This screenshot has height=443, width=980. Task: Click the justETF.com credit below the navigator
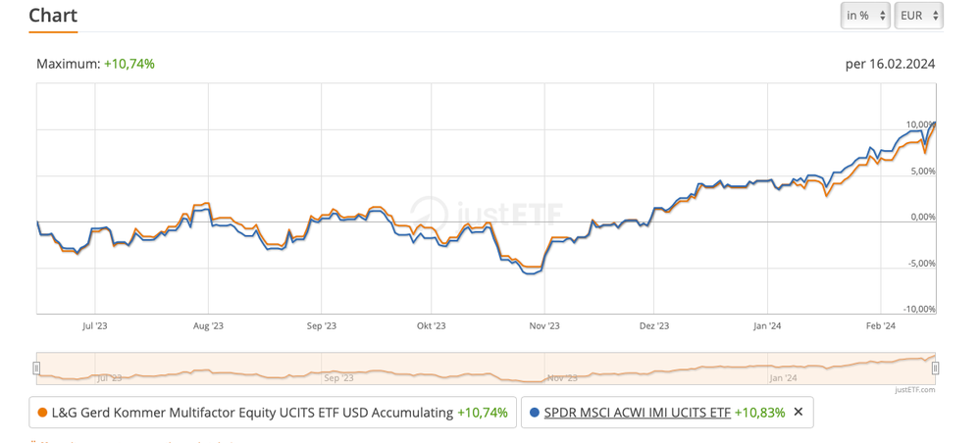coord(913,389)
